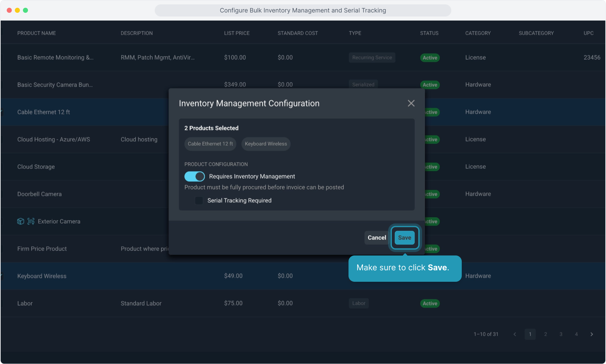Sort by the List Price column header
The image size is (606, 364).
pos(237,33)
